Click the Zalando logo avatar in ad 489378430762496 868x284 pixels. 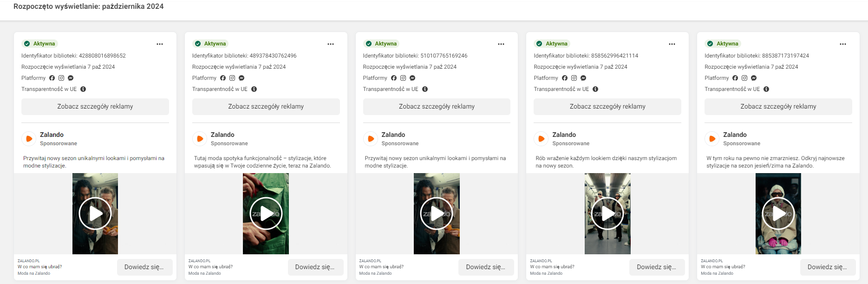[200, 139]
